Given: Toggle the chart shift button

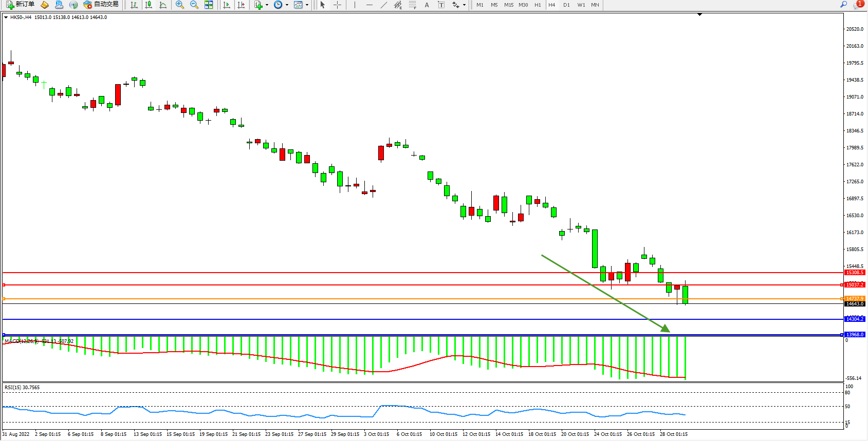Looking at the screenshot, I should point(241,5).
